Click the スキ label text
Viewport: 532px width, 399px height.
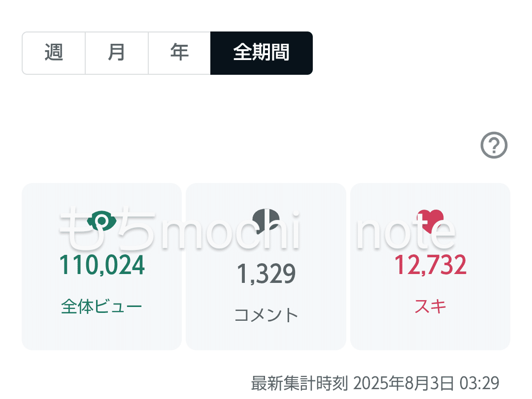[x=430, y=307]
